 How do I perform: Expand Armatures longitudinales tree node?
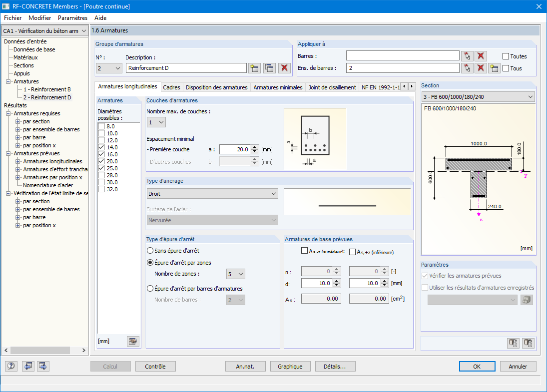[x=18, y=161]
